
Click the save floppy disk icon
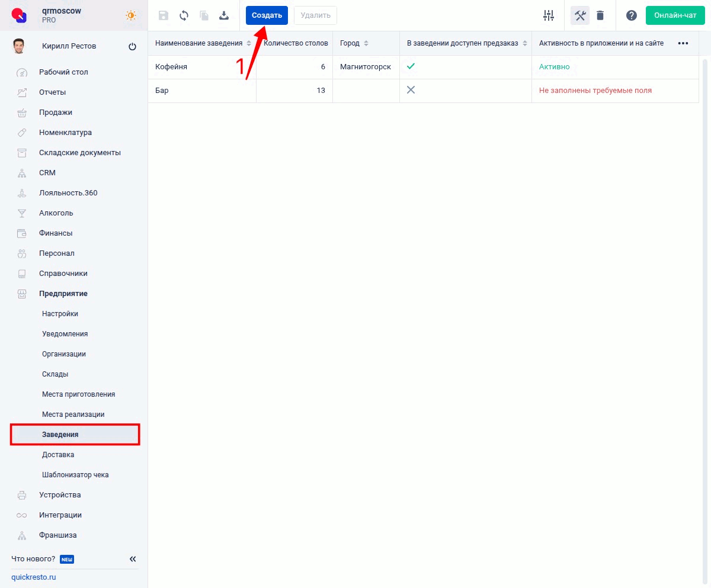[x=164, y=15]
